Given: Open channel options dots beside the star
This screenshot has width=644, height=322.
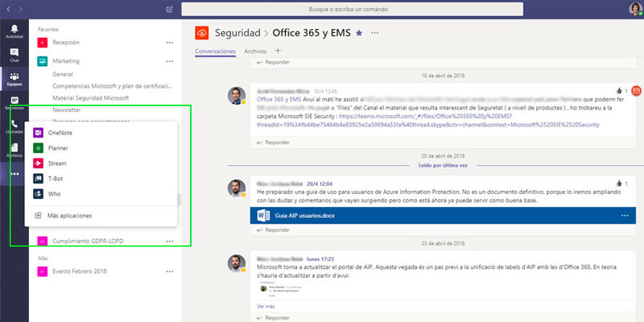Looking at the screenshot, I should [374, 33].
